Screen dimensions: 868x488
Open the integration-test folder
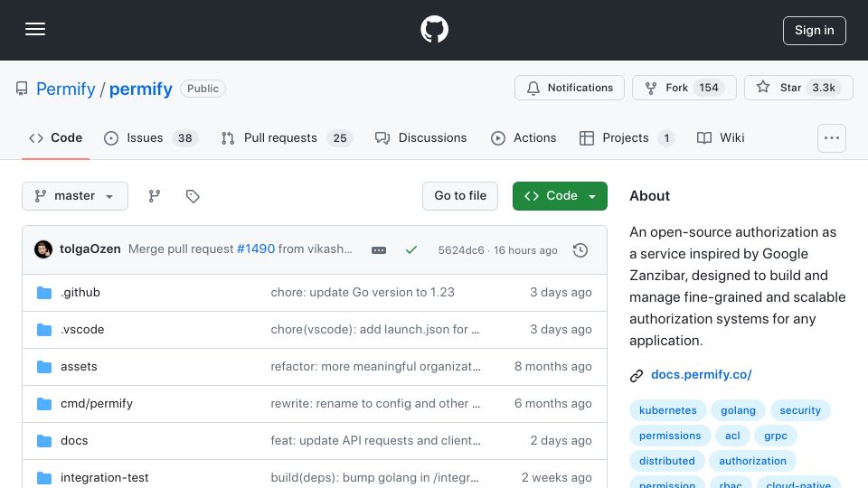105,477
